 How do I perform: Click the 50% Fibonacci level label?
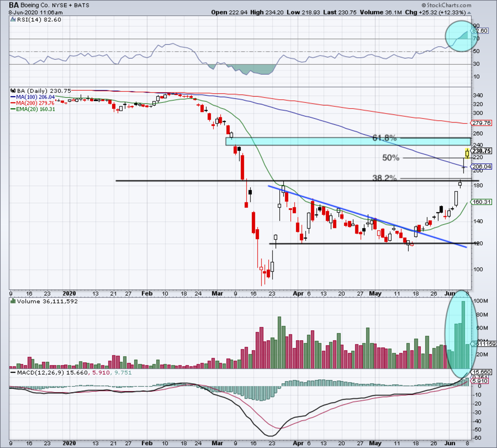tap(391, 158)
